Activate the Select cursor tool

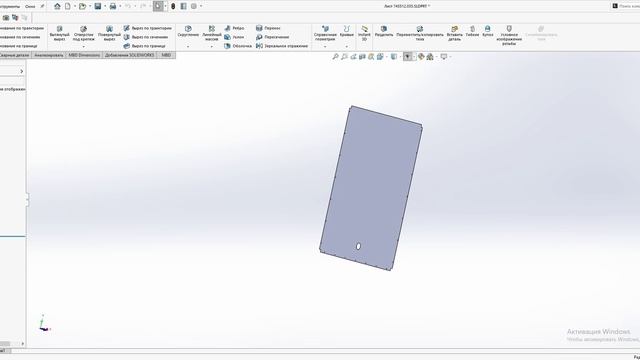(x=158, y=6)
